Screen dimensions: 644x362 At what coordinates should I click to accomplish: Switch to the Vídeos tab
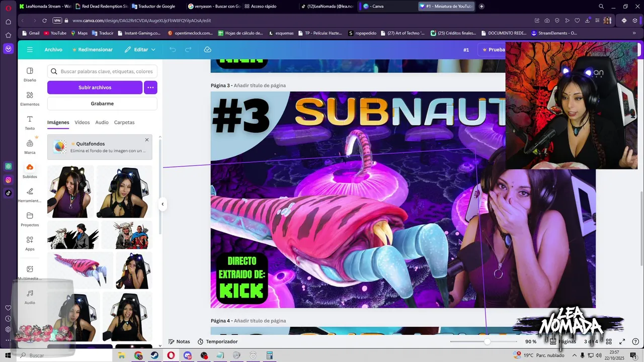point(82,123)
